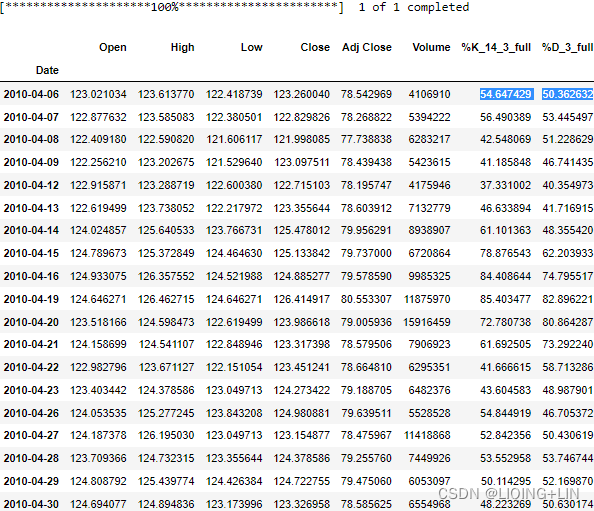Click the 2010-04-23 date row label
Viewport: 594px width, 511px height.
pos(31,390)
